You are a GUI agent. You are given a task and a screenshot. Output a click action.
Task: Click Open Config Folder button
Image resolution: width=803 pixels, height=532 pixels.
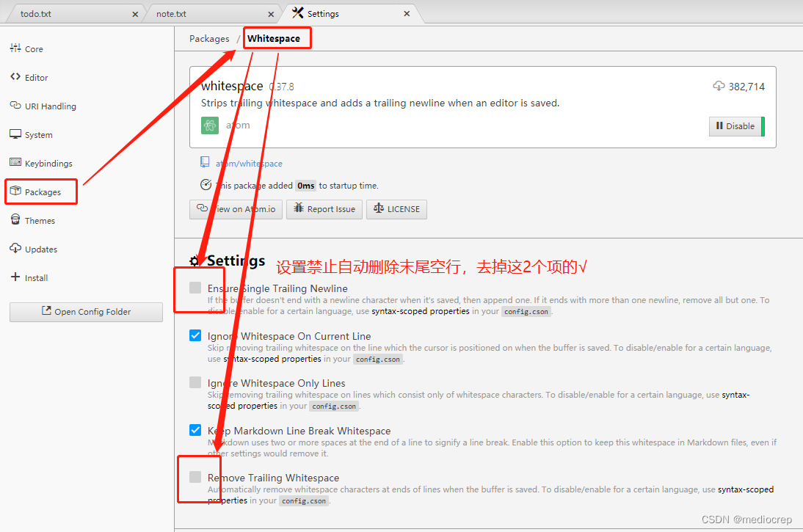86,312
